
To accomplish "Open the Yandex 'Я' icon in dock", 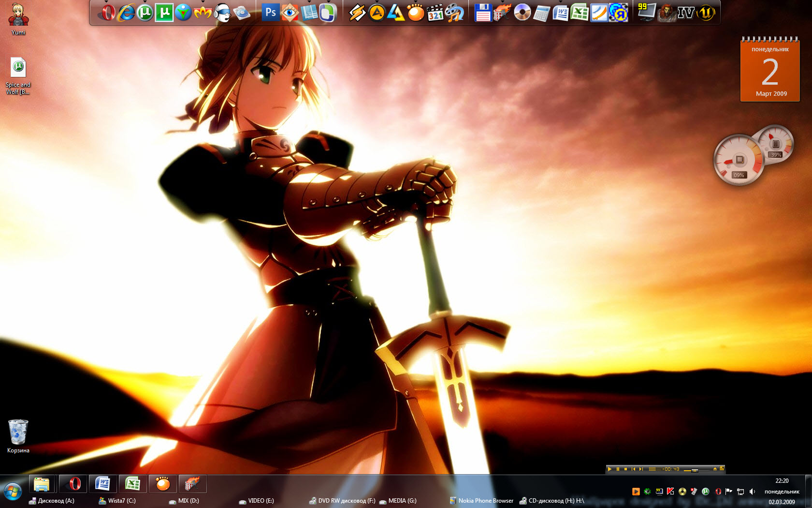I will click(619, 13).
